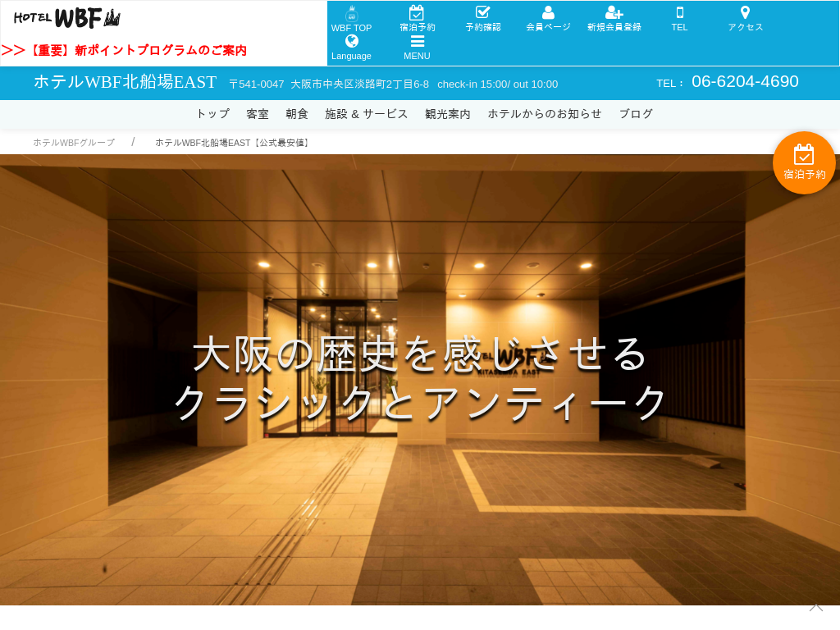Click the TEL phone icon

click(x=679, y=12)
